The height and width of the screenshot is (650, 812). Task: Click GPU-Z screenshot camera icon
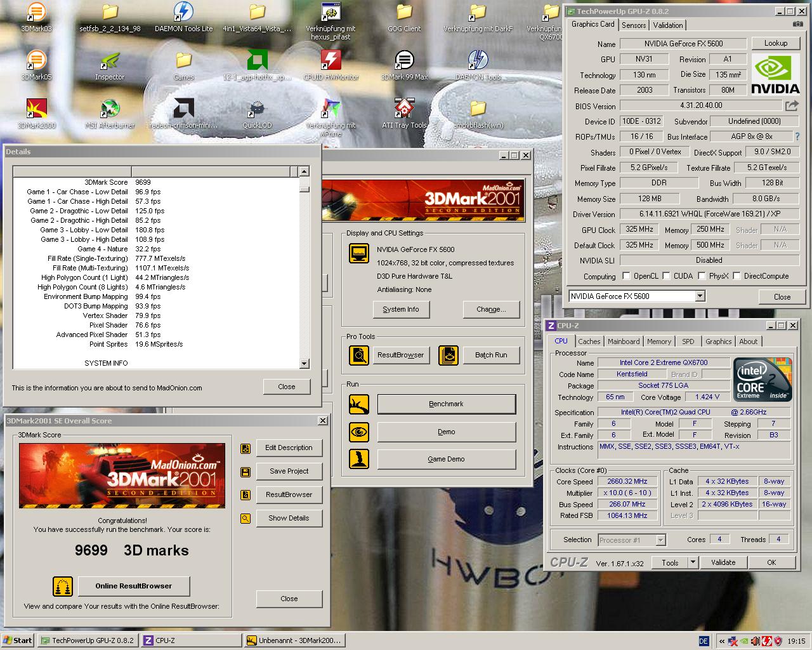797,24
